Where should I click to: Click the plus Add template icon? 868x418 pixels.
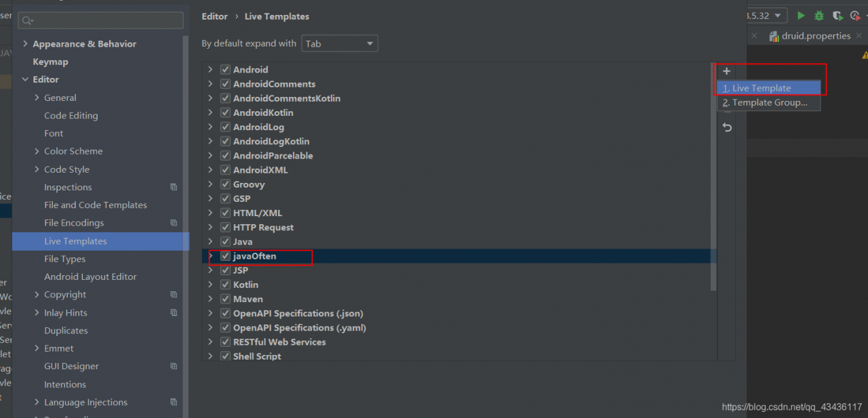(726, 71)
